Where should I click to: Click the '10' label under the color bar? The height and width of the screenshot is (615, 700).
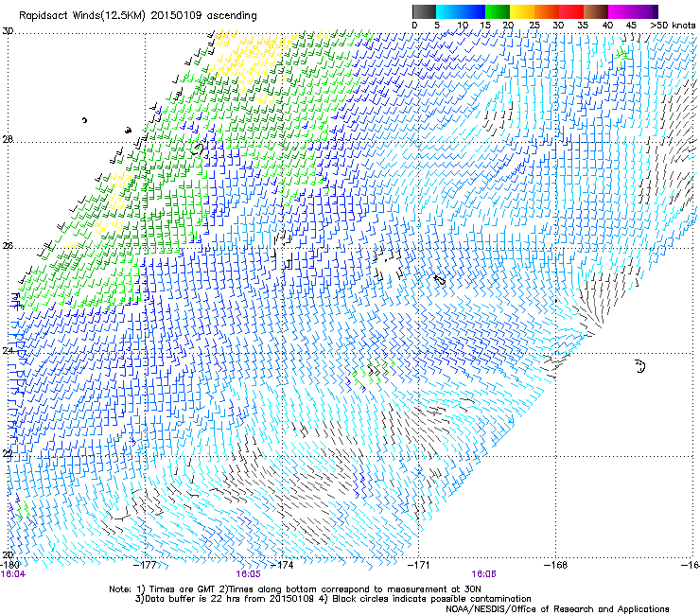(463, 25)
